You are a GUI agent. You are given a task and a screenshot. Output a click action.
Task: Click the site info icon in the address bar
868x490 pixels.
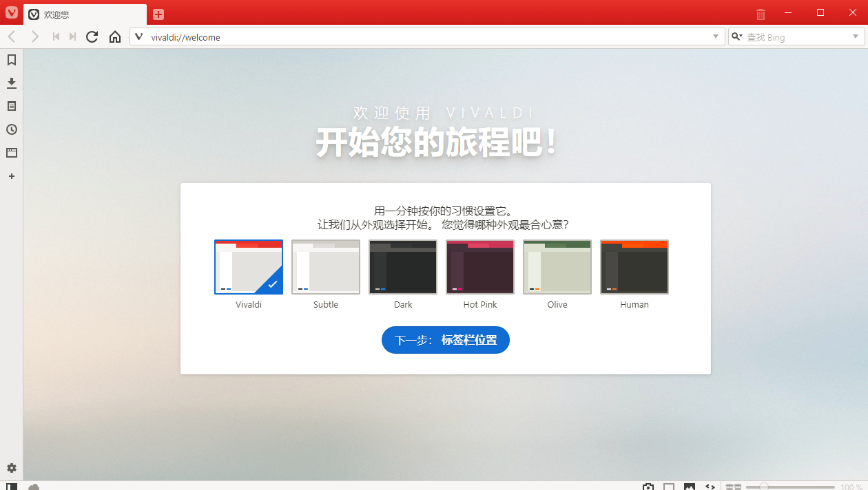point(138,37)
